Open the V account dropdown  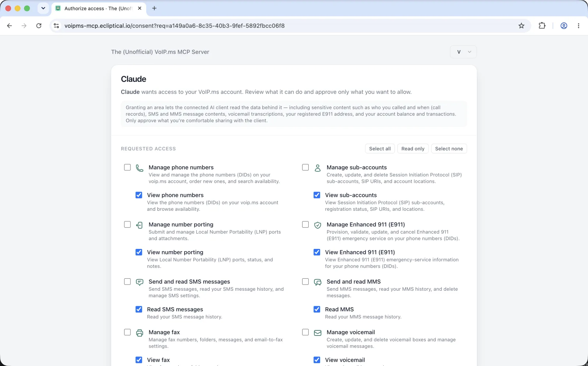tap(463, 52)
